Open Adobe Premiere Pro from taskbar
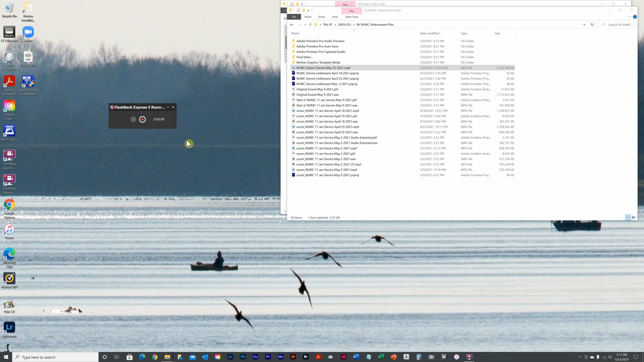The image size is (644, 362). pos(268,357)
